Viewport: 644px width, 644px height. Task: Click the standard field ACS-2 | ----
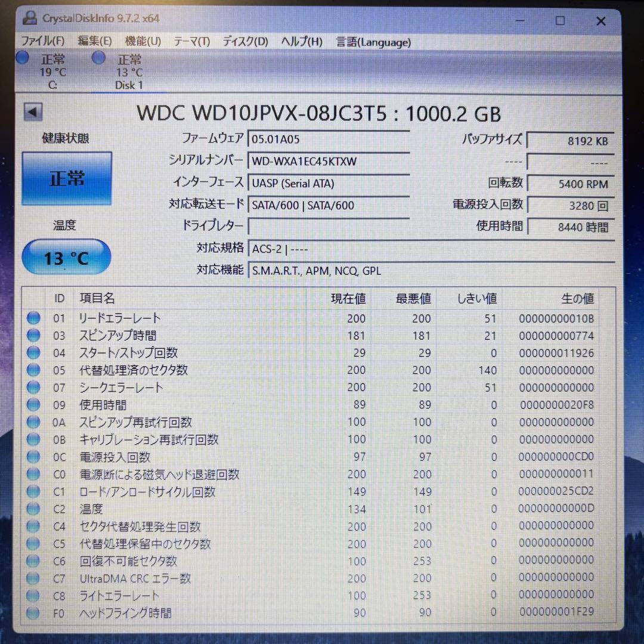pyautogui.click(x=431, y=249)
